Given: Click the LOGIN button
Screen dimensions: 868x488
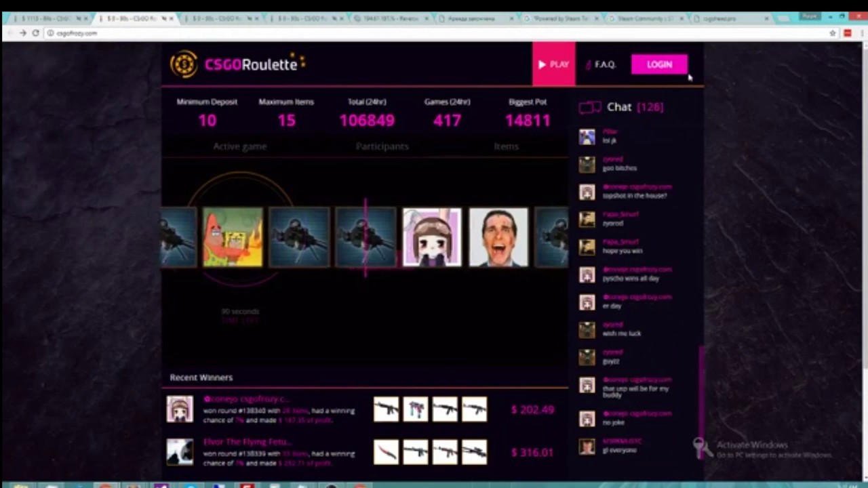Looking at the screenshot, I should click(x=659, y=64).
